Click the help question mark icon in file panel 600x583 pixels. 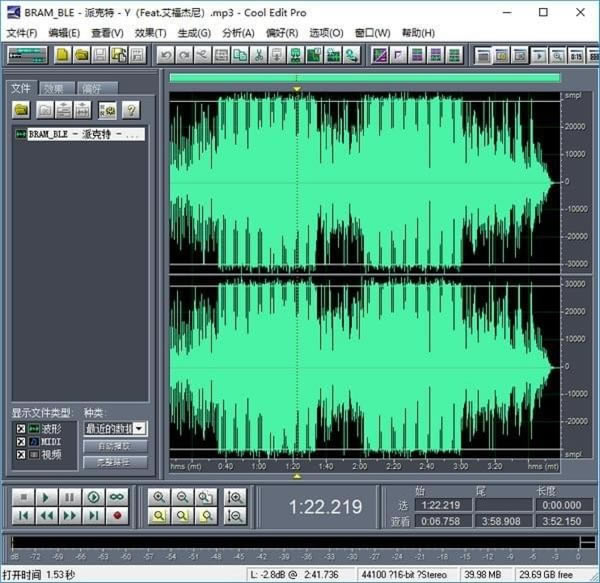pyautogui.click(x=130, y=110)
